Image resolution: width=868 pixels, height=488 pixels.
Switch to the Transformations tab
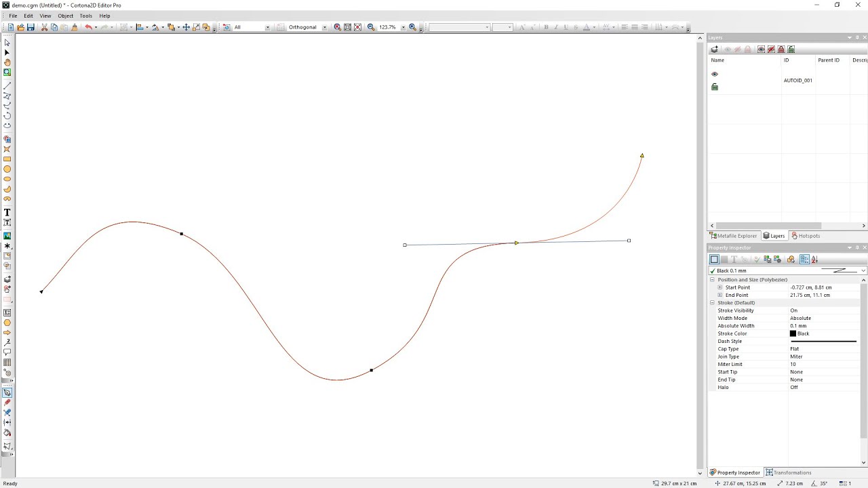tap(788, 472)
